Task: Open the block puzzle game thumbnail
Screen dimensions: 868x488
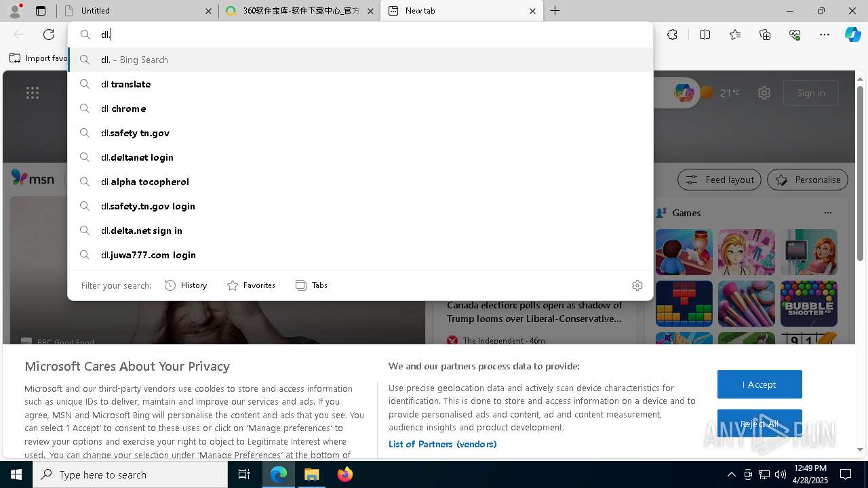Action: [x=684, y=304]
